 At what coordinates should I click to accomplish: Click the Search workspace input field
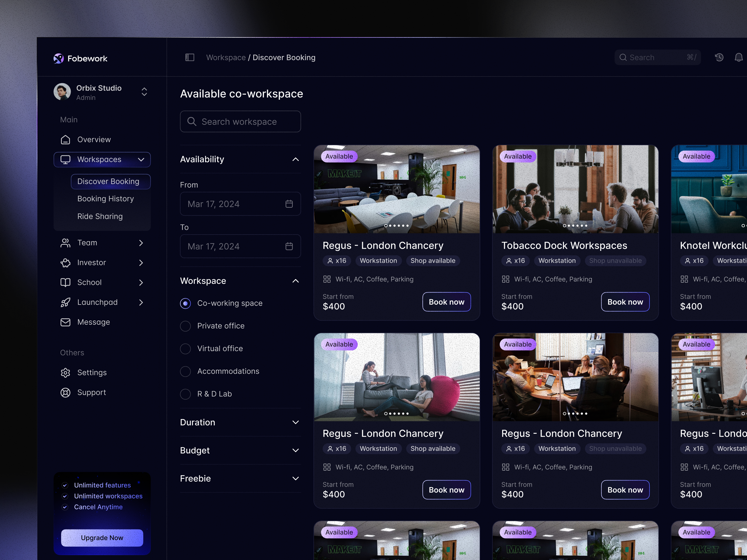240,122
